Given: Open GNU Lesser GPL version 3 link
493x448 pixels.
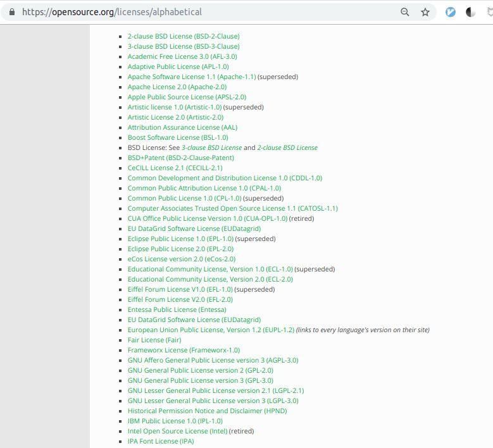Looking at the screenshot, I should 213,401.
